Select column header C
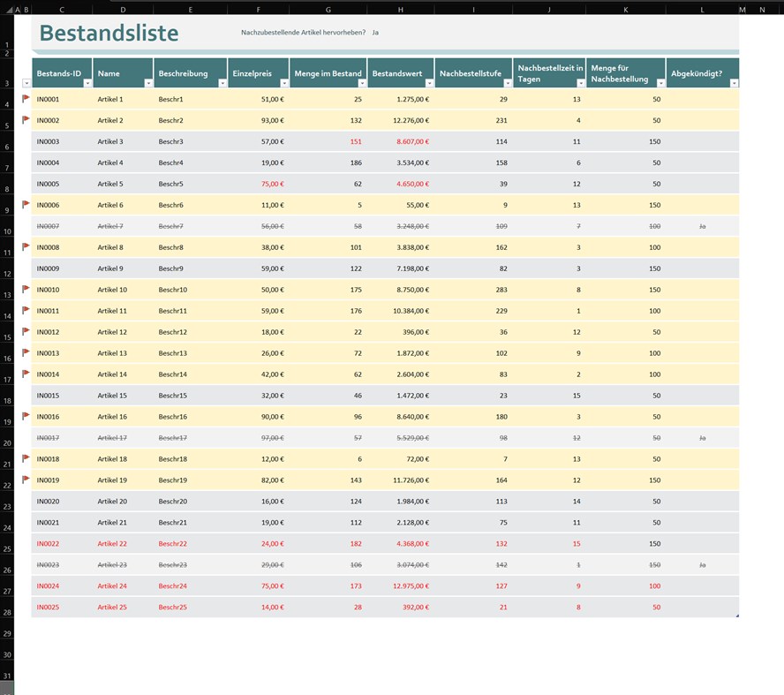Image resolution: width=784 pixels, height=695 pixels. [x=62, y=10]
